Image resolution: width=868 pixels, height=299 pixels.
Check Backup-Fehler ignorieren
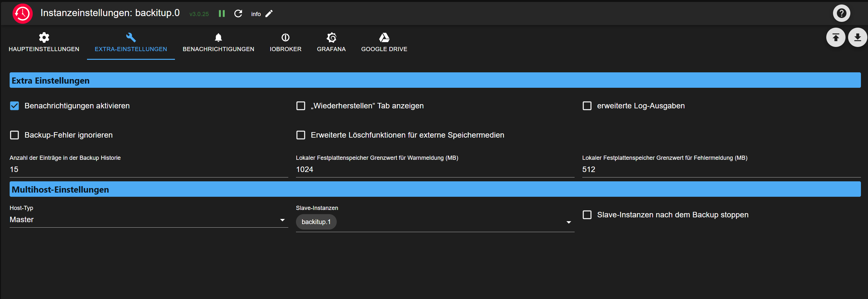pos(14,135)
